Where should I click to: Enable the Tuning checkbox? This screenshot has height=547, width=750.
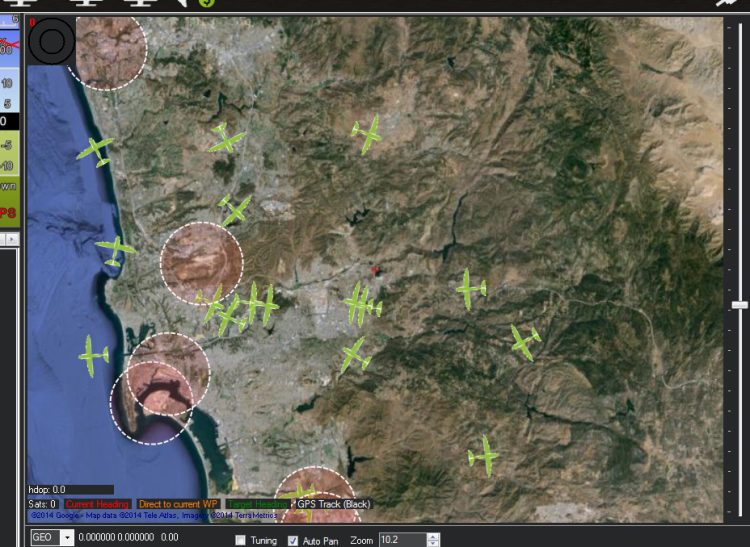click(240, 540)
